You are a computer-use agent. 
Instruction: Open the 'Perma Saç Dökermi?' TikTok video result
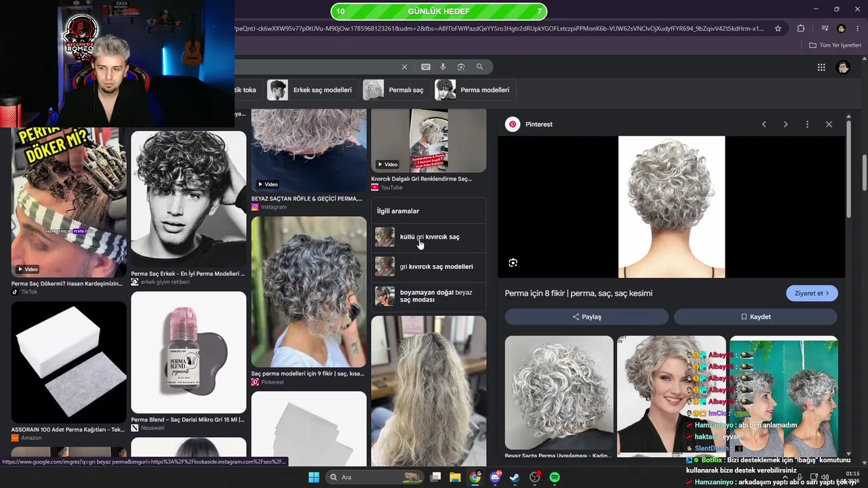point(68,203)
